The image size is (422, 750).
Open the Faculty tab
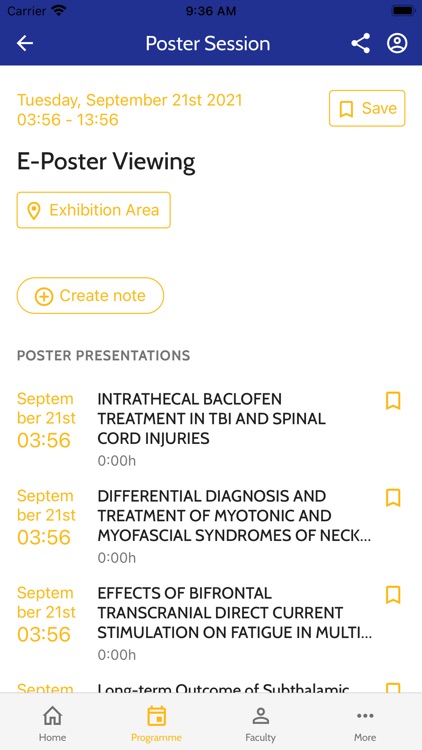pos(260,723)
